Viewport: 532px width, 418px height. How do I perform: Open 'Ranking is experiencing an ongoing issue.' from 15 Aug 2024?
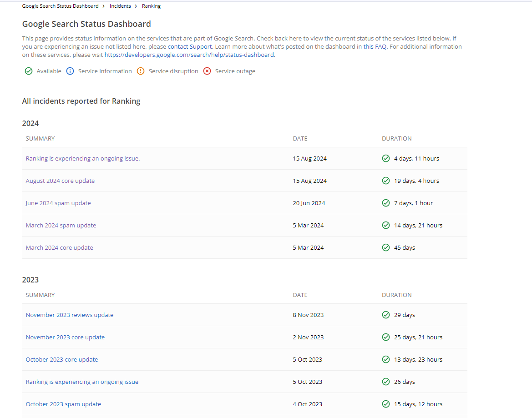pos(83,158)
